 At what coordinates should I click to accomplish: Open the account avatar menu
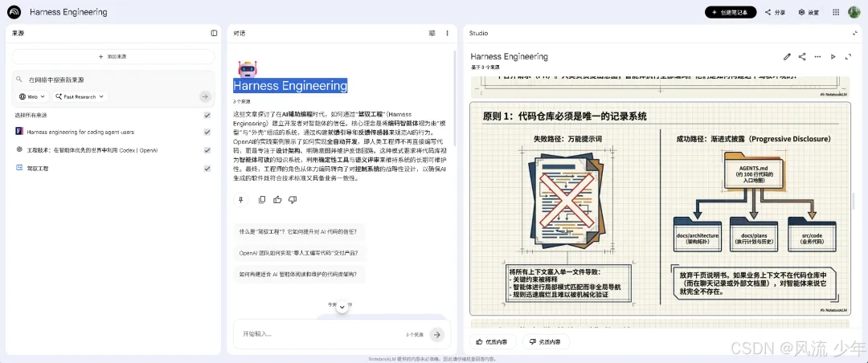click(x=854, y=12)
